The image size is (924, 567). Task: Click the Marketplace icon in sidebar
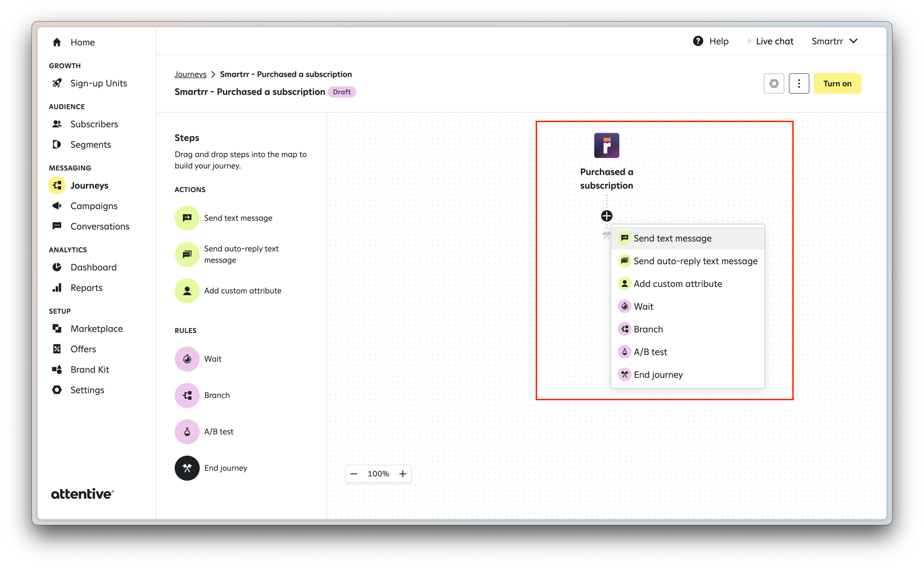click(57, 328)
